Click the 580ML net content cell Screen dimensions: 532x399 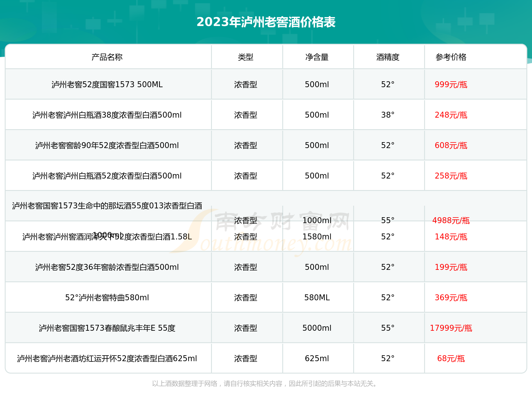coord(317,298)
